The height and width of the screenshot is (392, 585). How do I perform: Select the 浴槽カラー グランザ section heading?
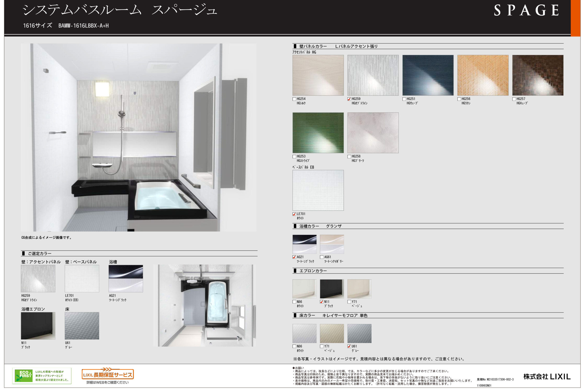tap(317, 226)
